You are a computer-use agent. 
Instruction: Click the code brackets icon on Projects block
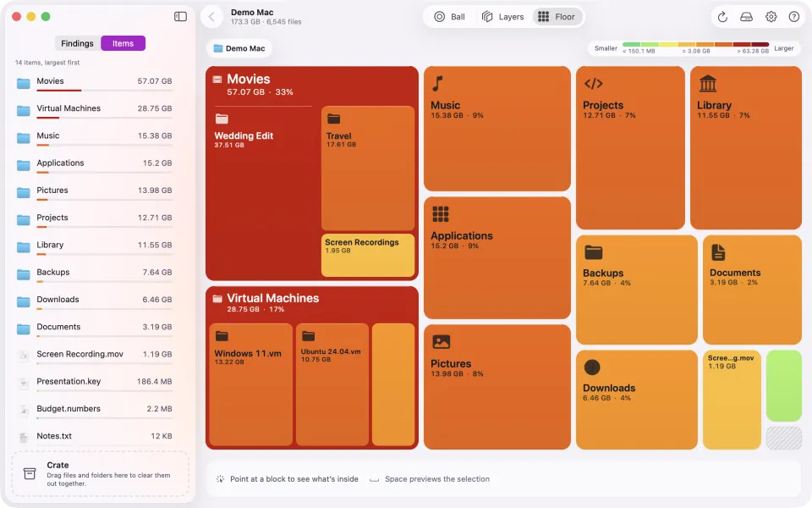tap(594, 84)
